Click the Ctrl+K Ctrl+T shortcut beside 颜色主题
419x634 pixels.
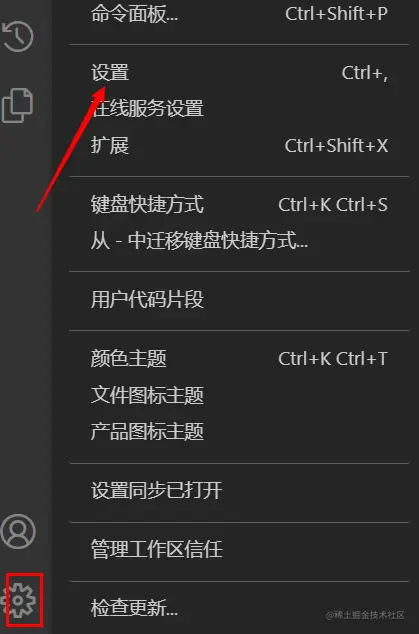pyautogui.click(x=333, y=359)
